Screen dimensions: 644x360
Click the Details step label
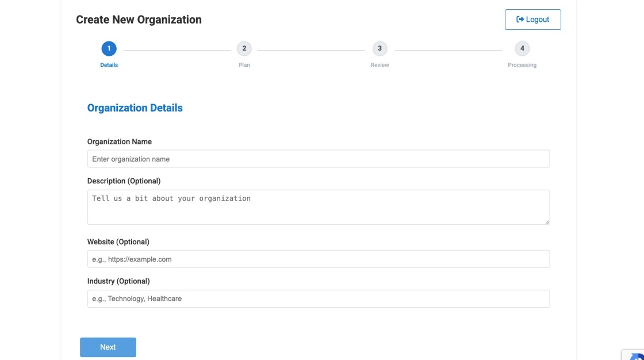[x=109, y=64]
